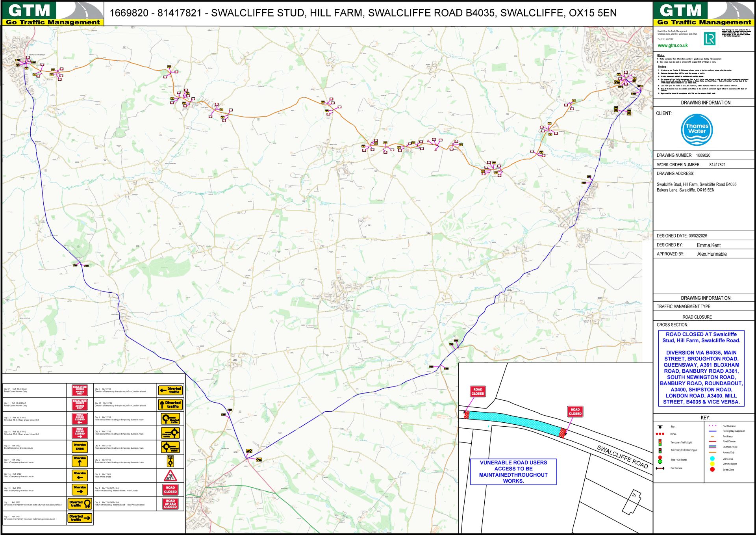Open the www.gtm.co.uk link
The height and width of the screenshot is (535, 756).
coord(673,46)
